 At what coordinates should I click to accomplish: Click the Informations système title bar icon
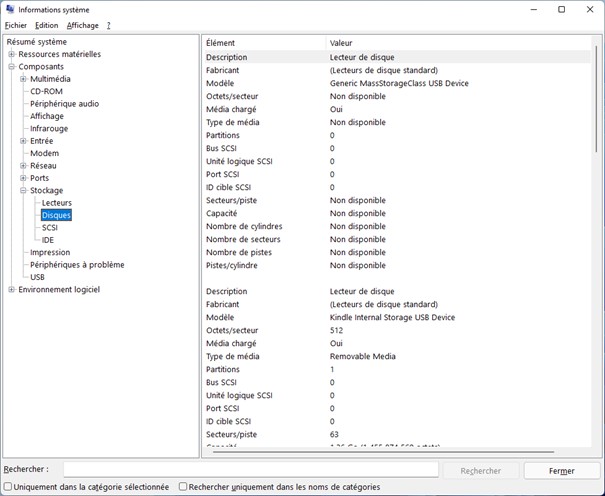point(10,9)
